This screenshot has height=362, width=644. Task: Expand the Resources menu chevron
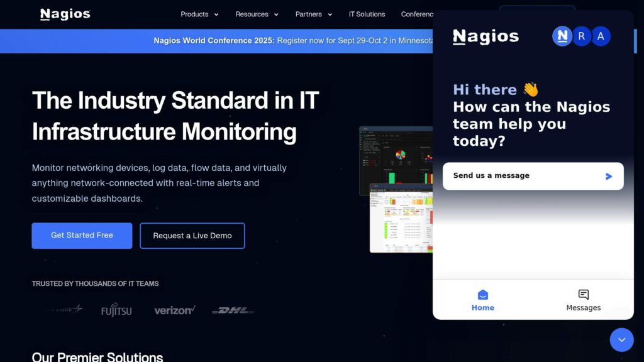coord(276,15)
